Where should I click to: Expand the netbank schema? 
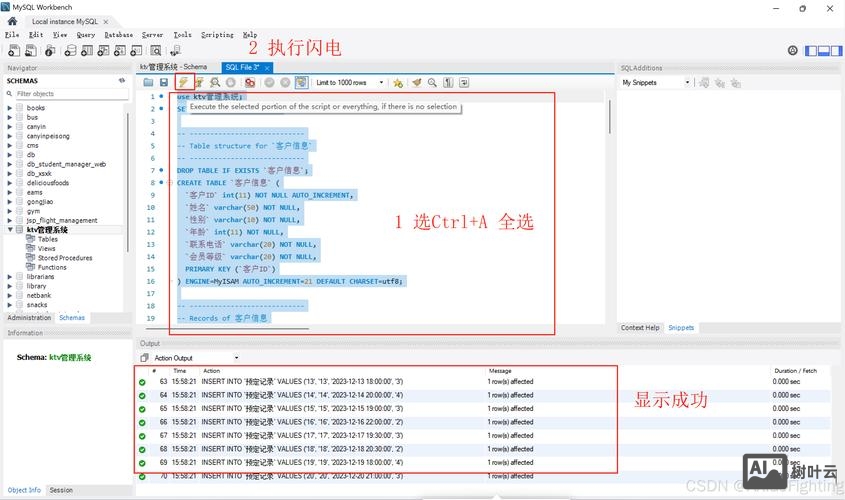coord(9,295)
